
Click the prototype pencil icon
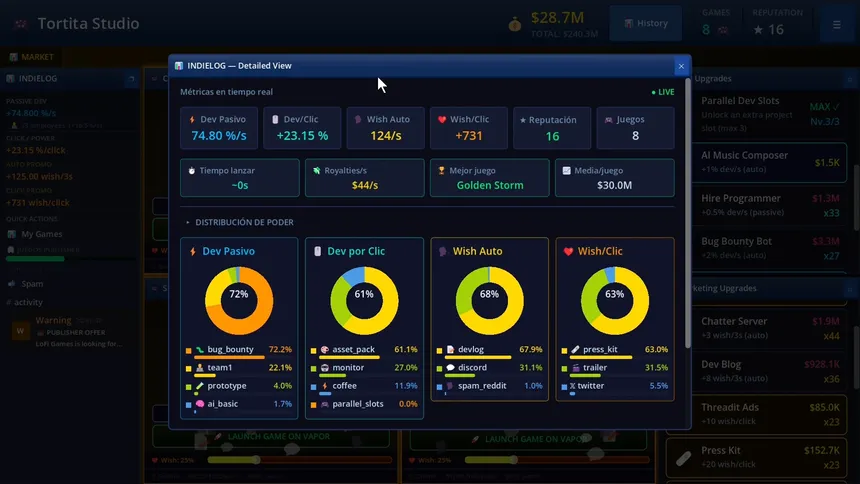click(x=200, y=386)
